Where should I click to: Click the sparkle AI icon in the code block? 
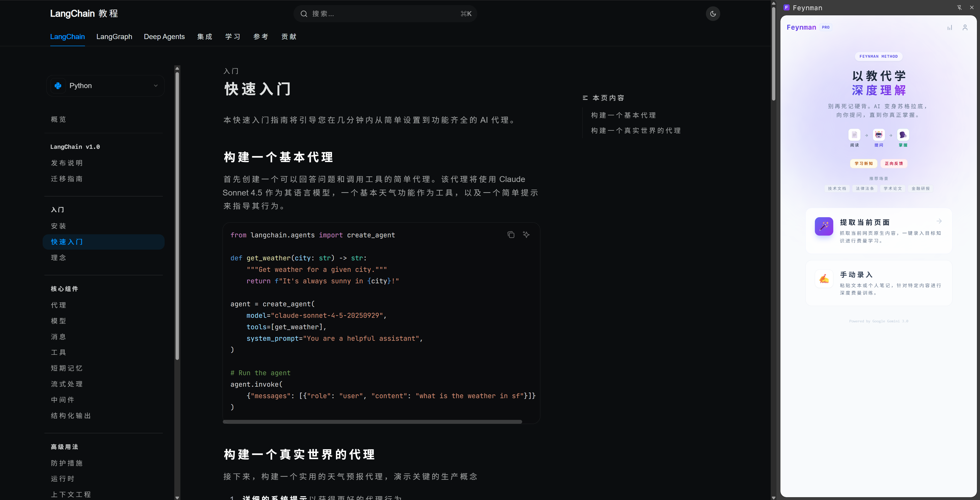point(526,234)
